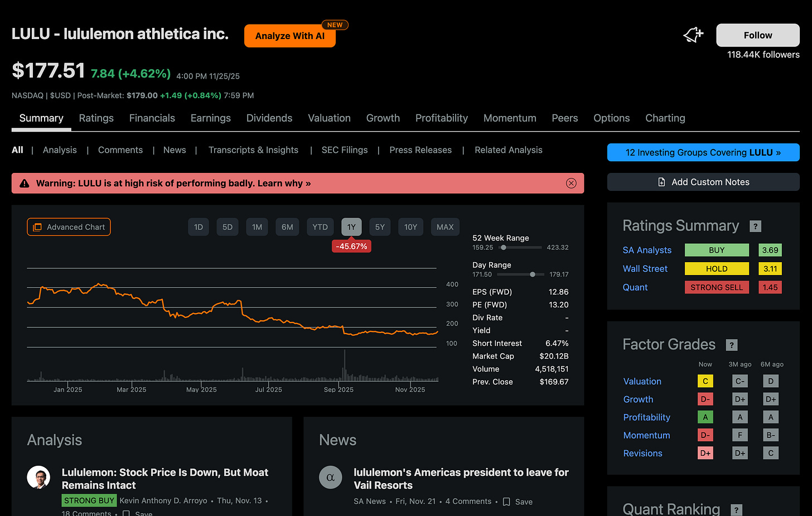Open Factor Grades help question mark
The image size is (812, 516).
(x=732, y=345)
